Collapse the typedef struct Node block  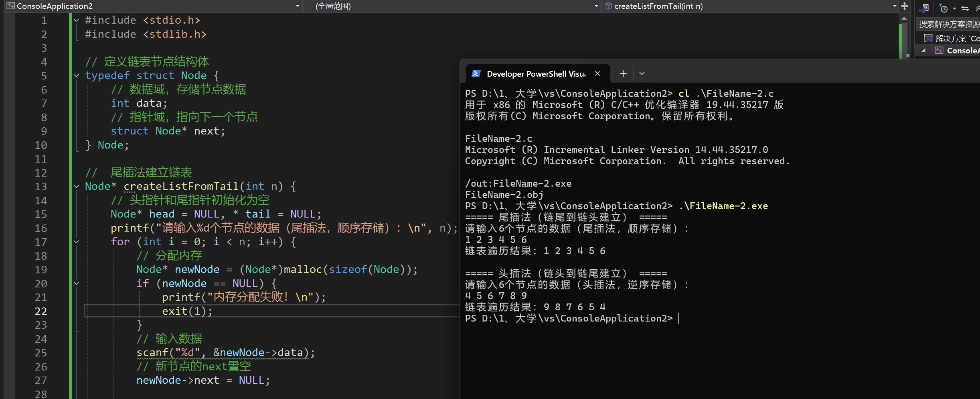tap(76, 75)
